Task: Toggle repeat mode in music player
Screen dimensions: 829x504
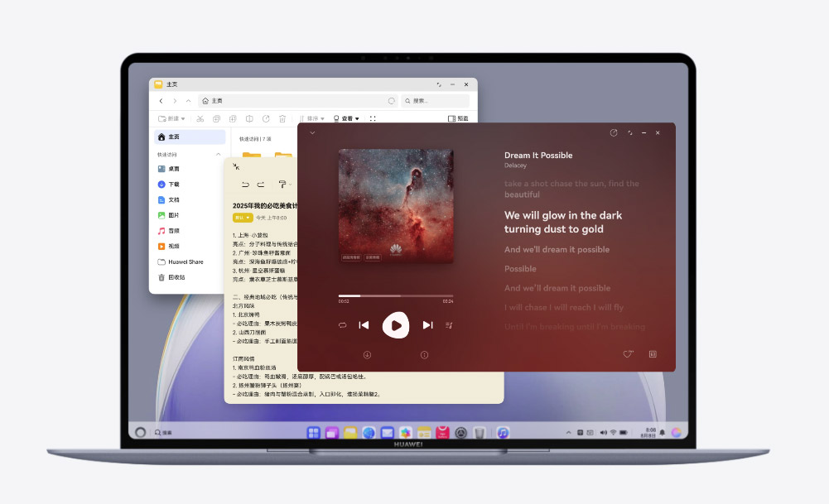Action: 342,325
